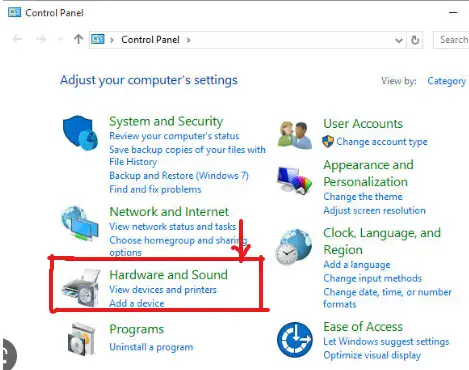
Task: Expand the chevron after Control Panel breadcrumb
Action: [189, 40]
